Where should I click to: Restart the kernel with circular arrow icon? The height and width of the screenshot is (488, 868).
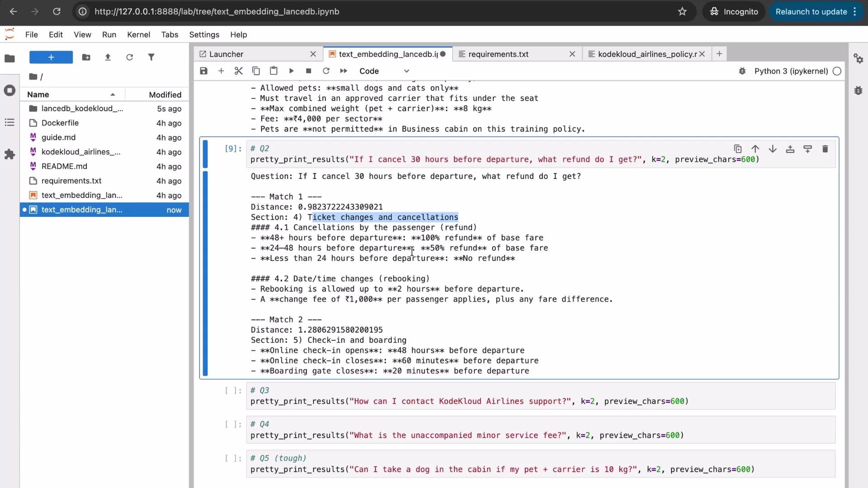[x=326, y=71]
